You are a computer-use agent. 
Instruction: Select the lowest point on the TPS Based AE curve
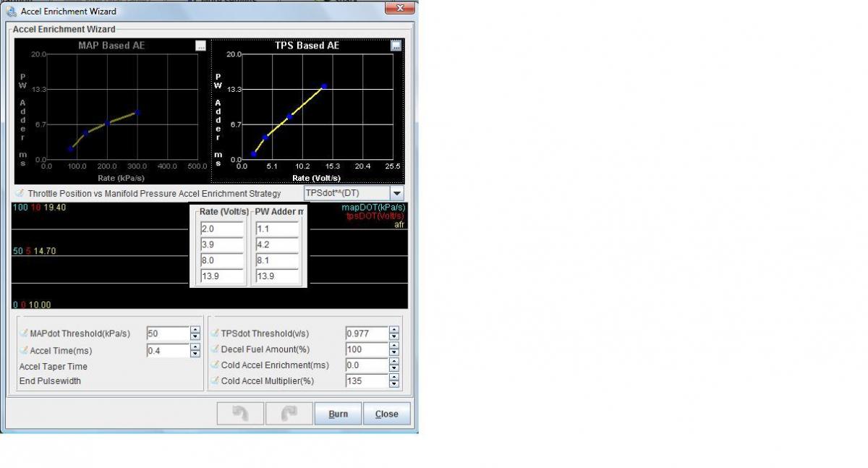point(254,153)
